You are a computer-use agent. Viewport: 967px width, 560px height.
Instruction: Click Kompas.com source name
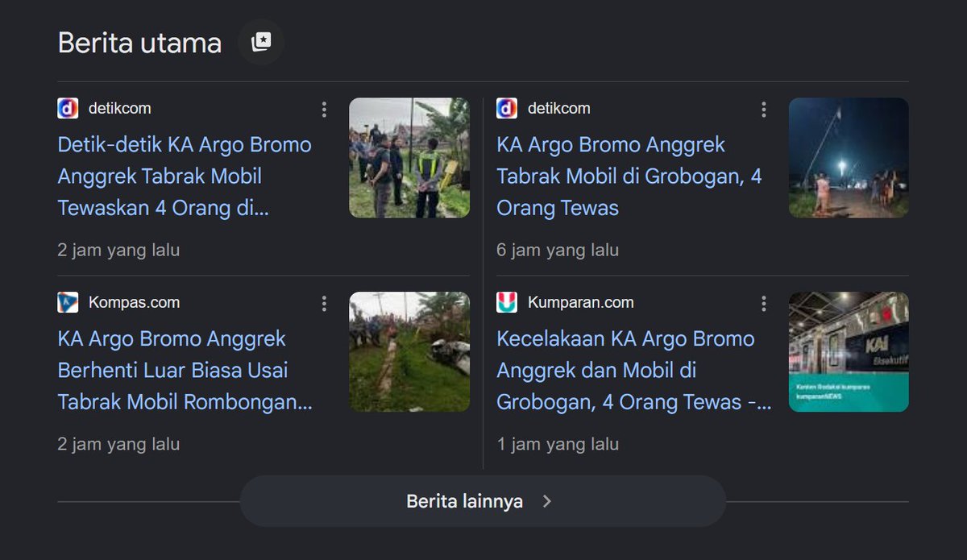point(134,303)
